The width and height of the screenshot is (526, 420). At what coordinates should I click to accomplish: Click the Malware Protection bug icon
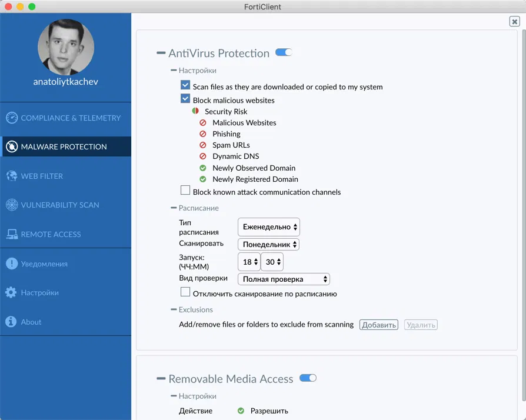(12, 146)
